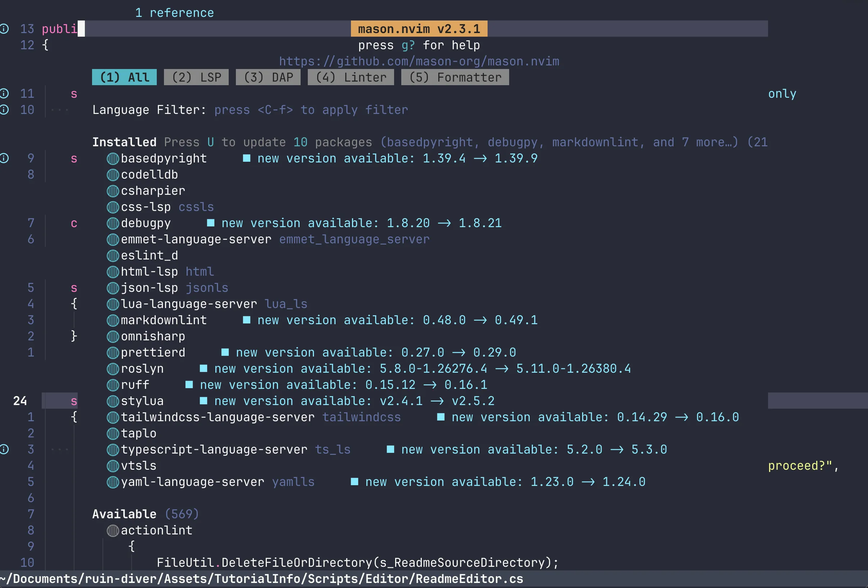
Task: Click the package icon beside roslyn
Action: (113, 369)
